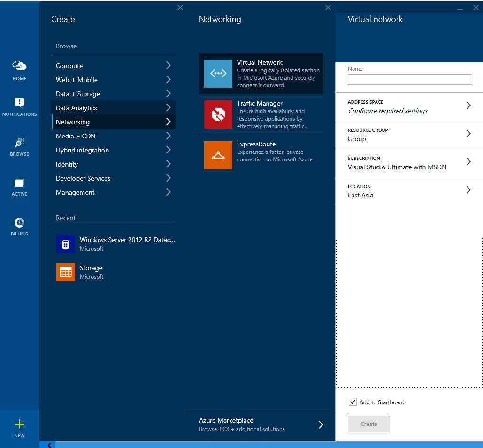Click the ExpressRoute title text
The image size is (483, 448).
click(256, 144)
